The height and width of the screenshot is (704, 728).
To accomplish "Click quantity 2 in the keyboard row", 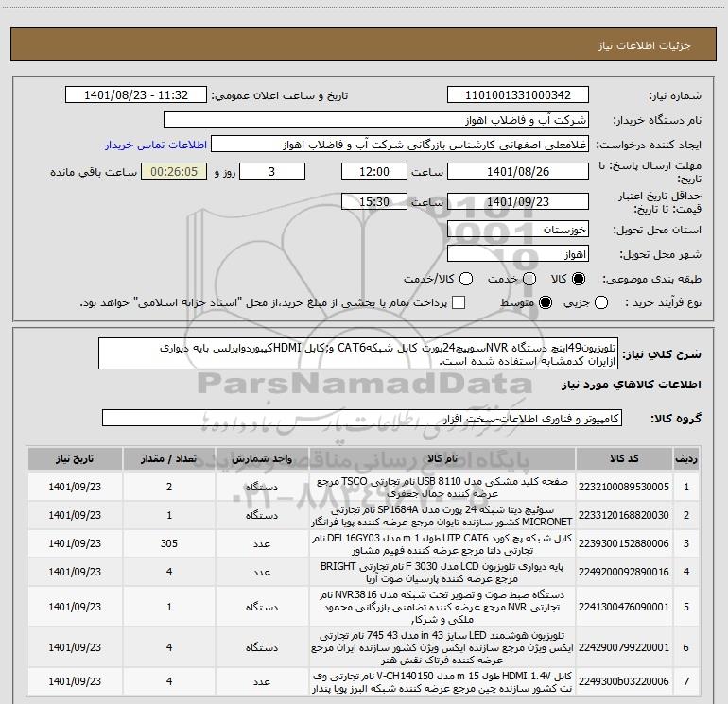I will (x=169, y=487).
